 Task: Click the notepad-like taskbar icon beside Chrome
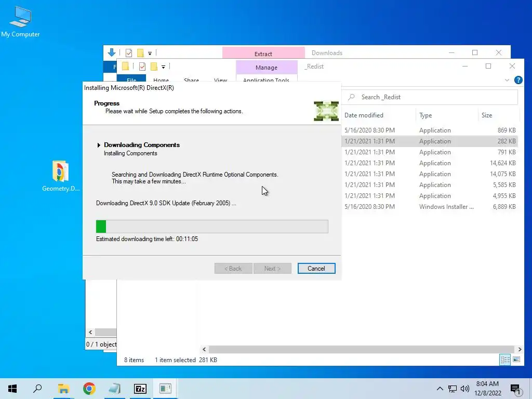click(115, 389)
